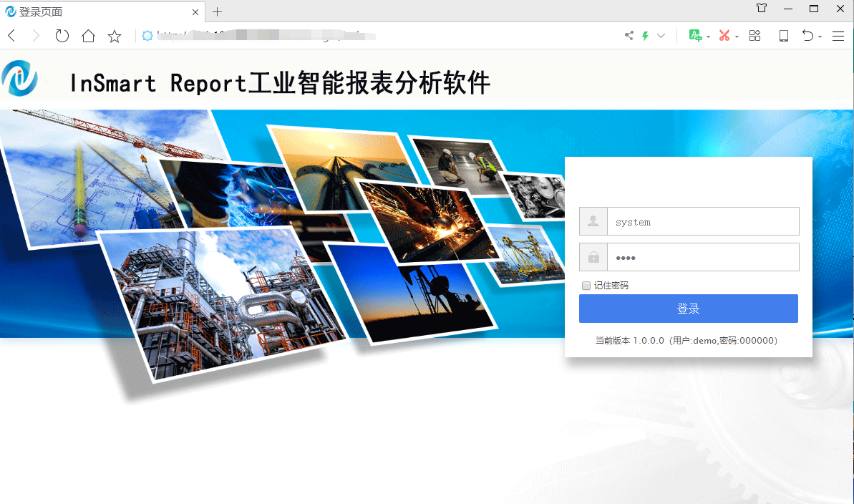Image resolution: width=854 pixels, height=504 pixels.
Task: Expand the address bar chevron dropdown
Action: pyautogui.click(x=661, y=36)
